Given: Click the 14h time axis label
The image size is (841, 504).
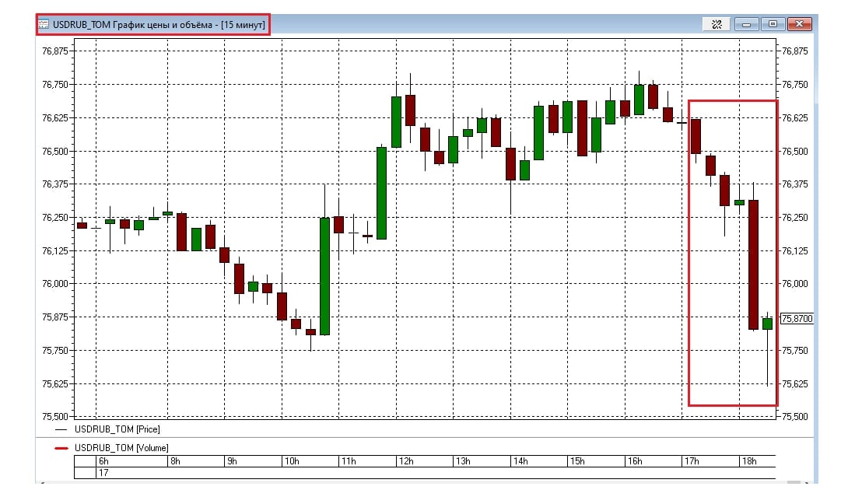Looking at the screenshot, I should [x=520, y=461].
